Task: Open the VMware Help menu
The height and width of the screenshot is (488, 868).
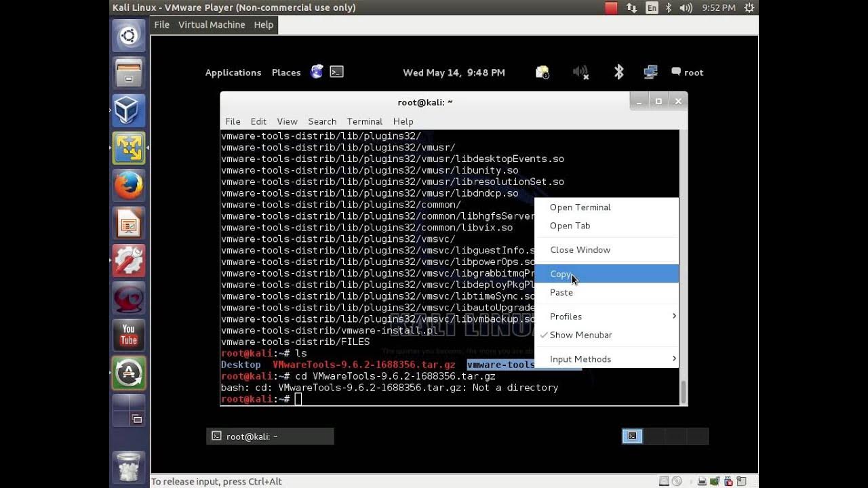Action: coord(264,24)
